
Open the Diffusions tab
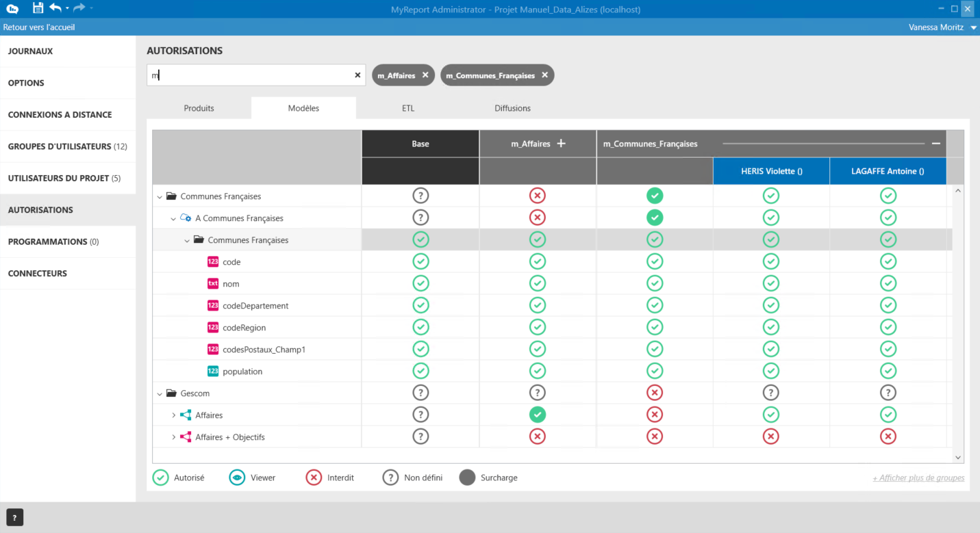click(x=512, y=108)
